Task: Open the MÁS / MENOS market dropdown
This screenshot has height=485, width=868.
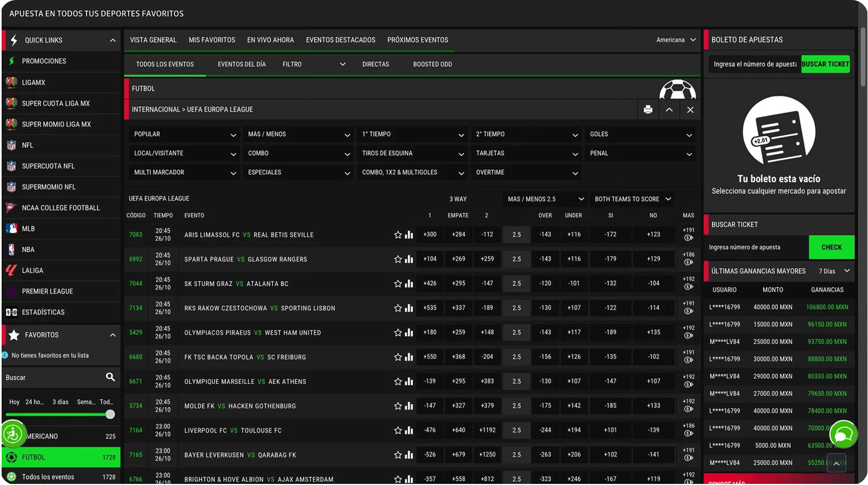Action: point(298,134)
